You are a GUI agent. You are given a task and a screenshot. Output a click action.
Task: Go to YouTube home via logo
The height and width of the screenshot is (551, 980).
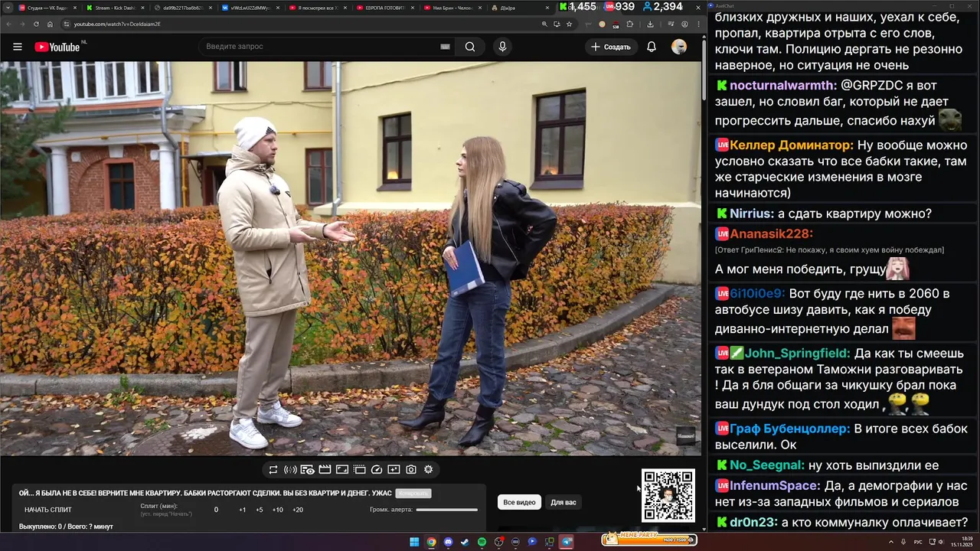click(x=57, y=47)
